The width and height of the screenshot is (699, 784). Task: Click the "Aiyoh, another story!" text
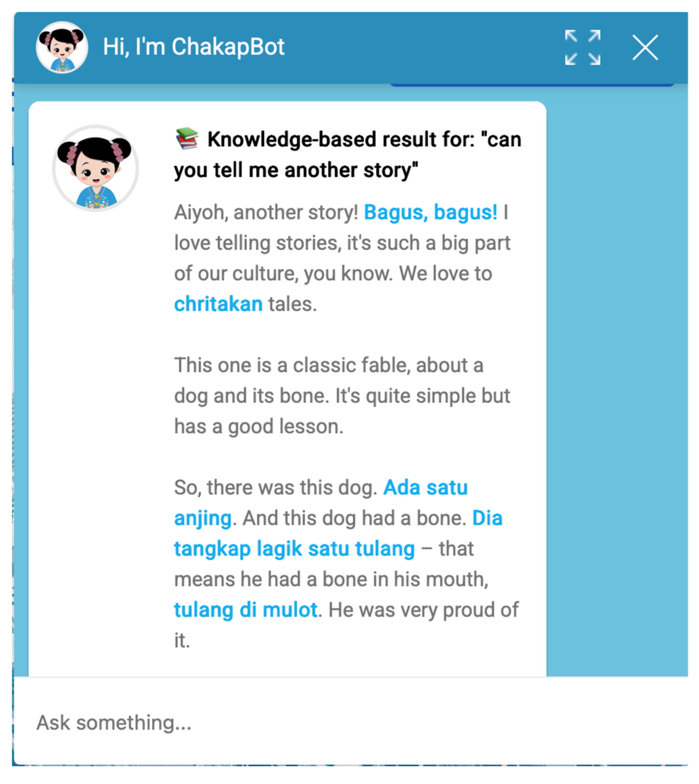(266, 212)
